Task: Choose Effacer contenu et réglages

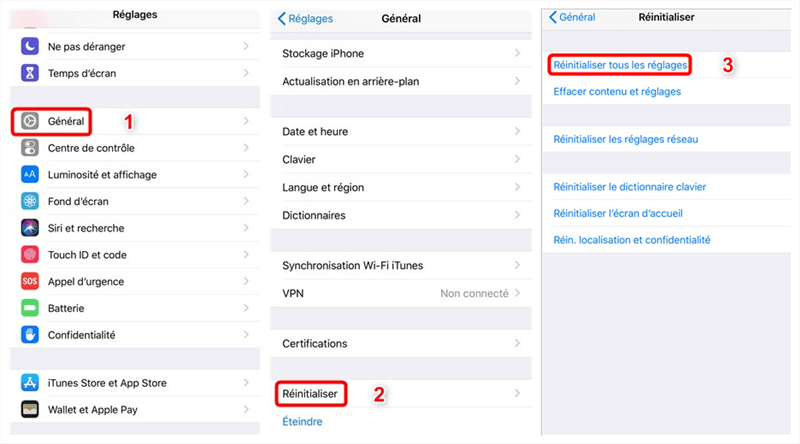Action: (x=617, y=92)
